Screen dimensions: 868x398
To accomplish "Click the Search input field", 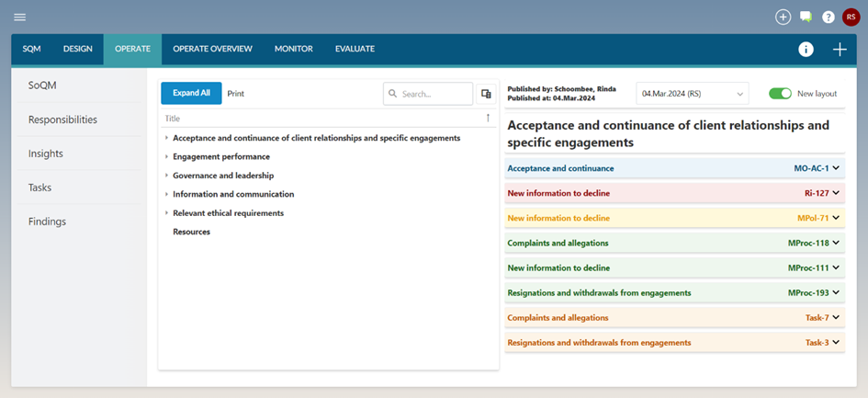I will tap(434, 94).
